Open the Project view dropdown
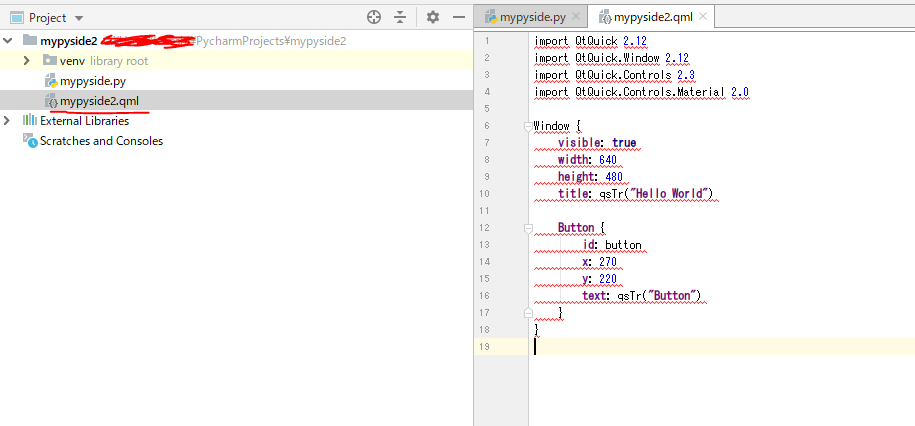The image size is (915, 426). [79, 18]
